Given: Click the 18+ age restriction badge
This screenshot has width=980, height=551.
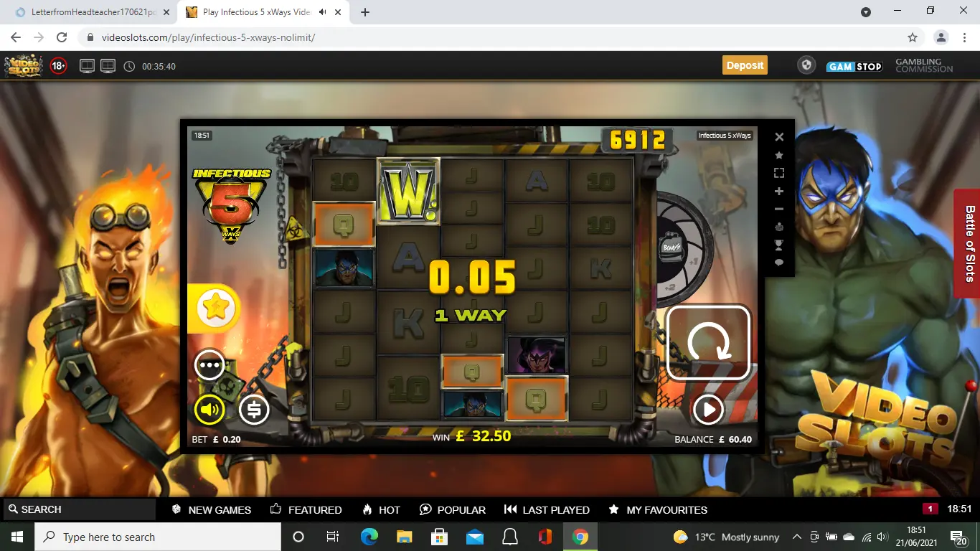Looking at the screenshot, I should coord(59,66).
